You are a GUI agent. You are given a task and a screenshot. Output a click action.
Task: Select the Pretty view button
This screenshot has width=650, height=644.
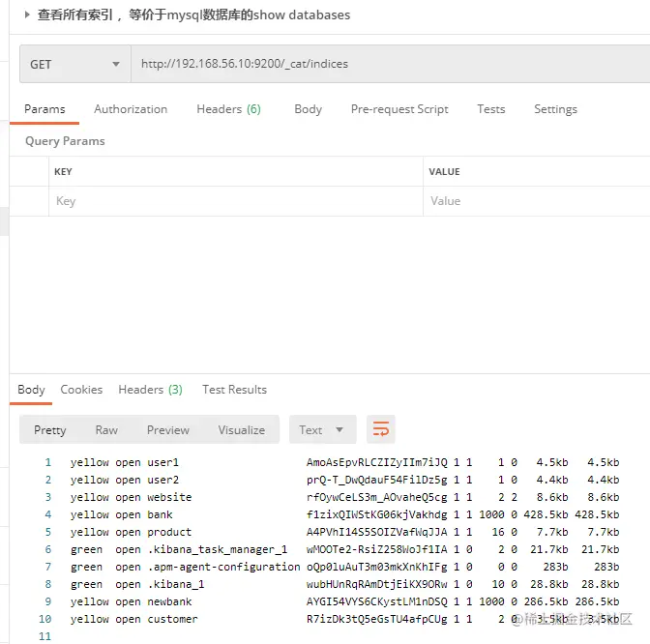click(49, 429)
